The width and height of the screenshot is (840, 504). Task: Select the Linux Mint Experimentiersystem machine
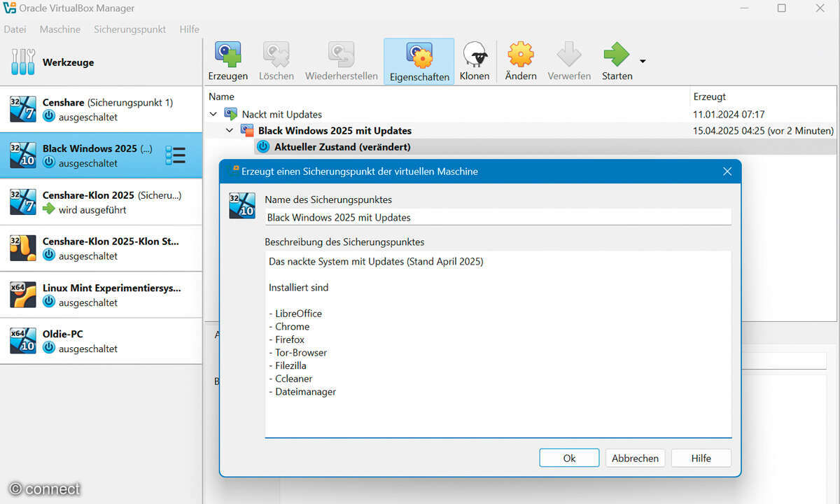pyautogui.click(x=101, y=295)
